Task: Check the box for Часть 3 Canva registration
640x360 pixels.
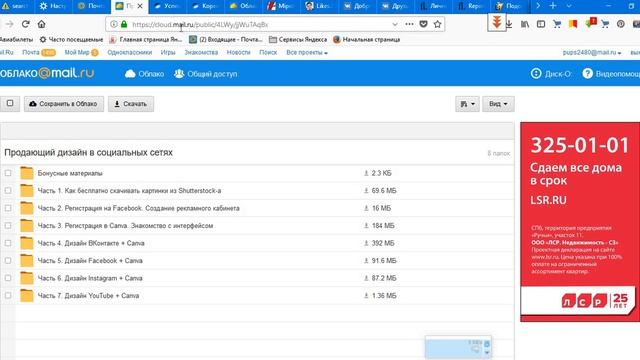Action: pos(8,226)
